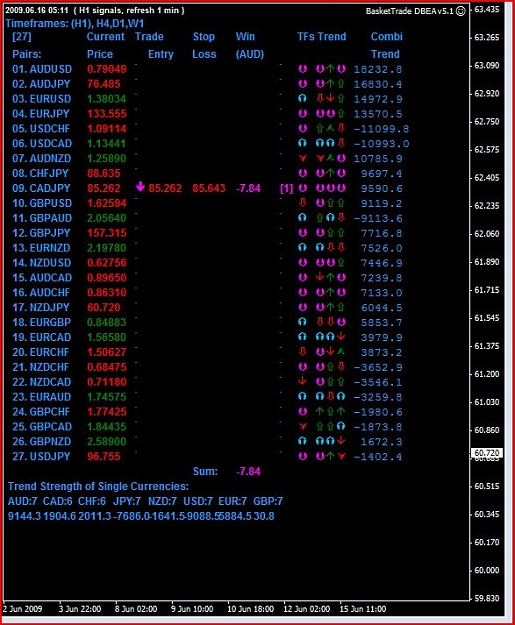Click the USDCHF price 1.09114
The image size is (515, 625).
[x=106, y=128]
